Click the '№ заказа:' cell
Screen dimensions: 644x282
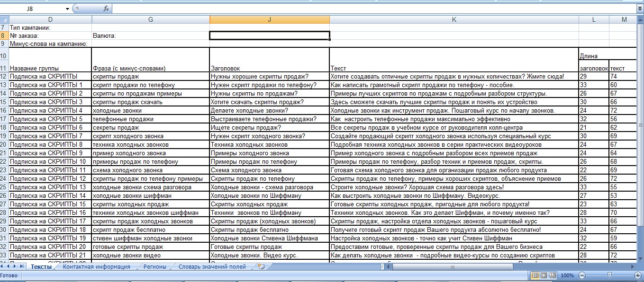pos(50,35)
